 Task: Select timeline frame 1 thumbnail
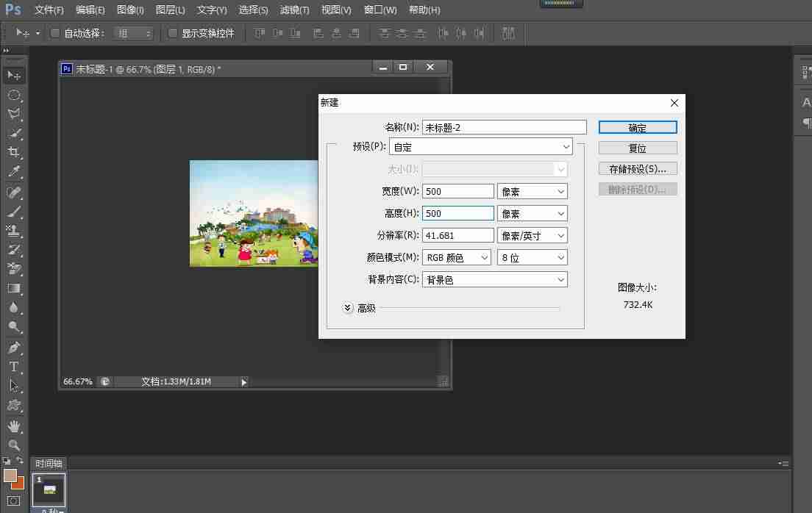pos(49,489)
